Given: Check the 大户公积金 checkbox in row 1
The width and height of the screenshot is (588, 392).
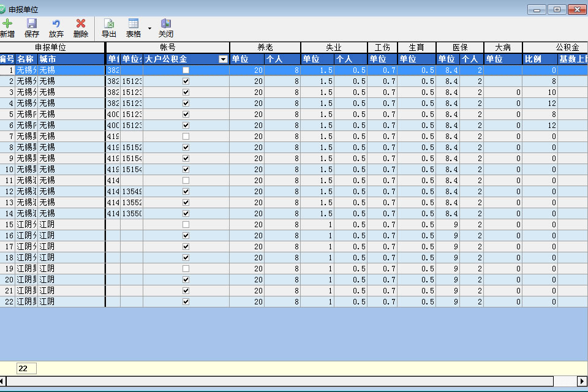Looking at the screenshot, I should point(186,70).
